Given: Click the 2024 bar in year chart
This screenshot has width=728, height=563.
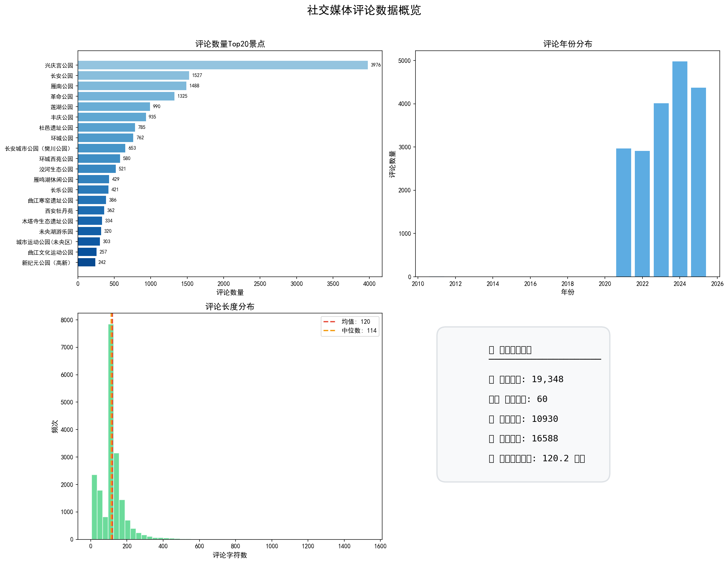Looking at the screenshot, I should tap(679, 169).
